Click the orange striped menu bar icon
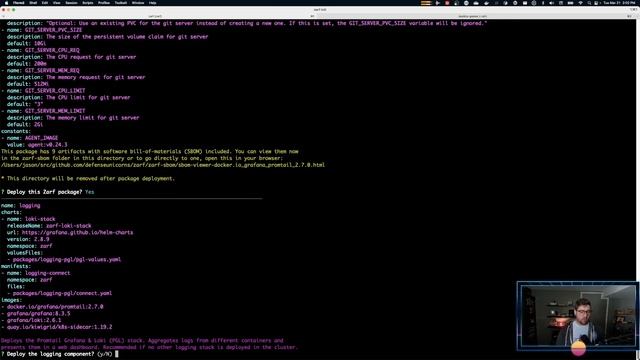This screenshot has width=640, height=360. click(x=426, y=2)
